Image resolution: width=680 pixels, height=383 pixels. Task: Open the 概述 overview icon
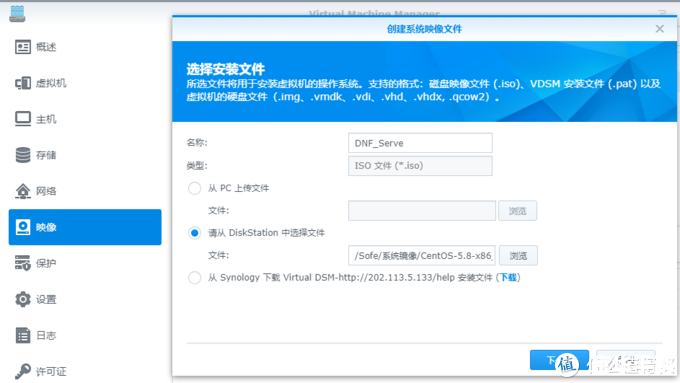pos(23,47)
